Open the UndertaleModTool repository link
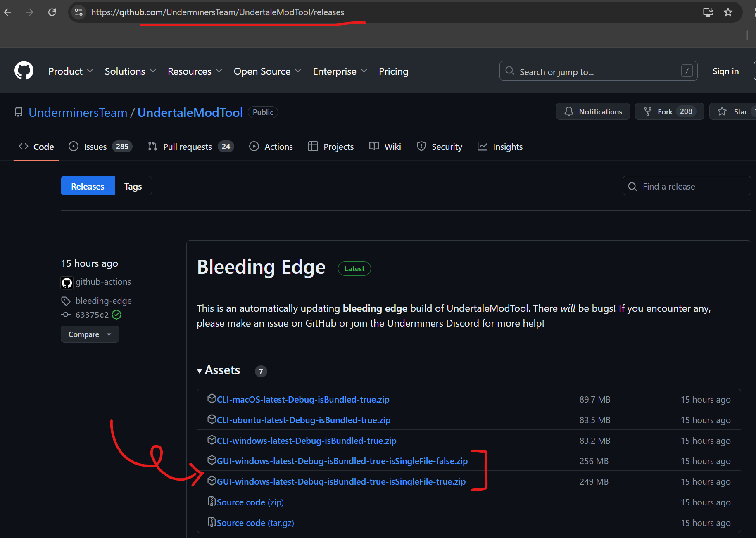The image size is (756, 538). (190, 112)
